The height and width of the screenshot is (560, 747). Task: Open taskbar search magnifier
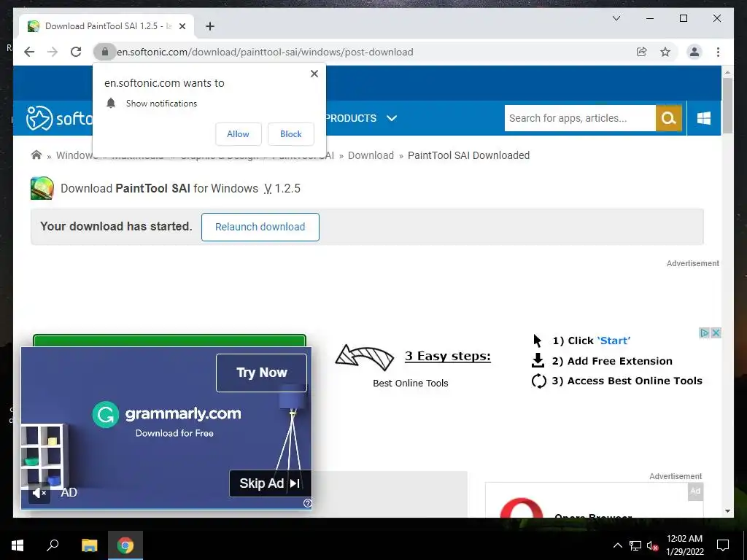53,545
